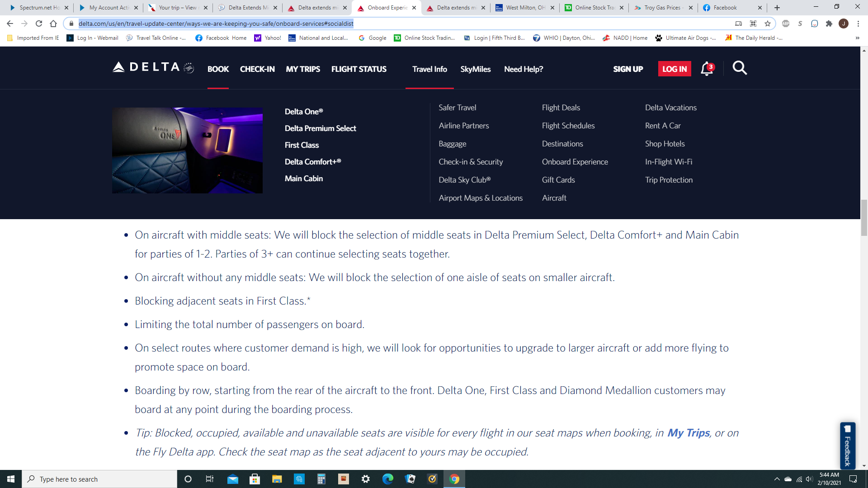Open Settings gear in taskbar
868x488 pixels.
[x=365, y=479]
